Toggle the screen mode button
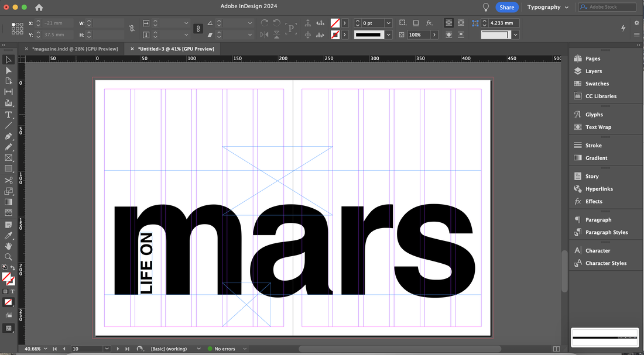 pos(8,328)
